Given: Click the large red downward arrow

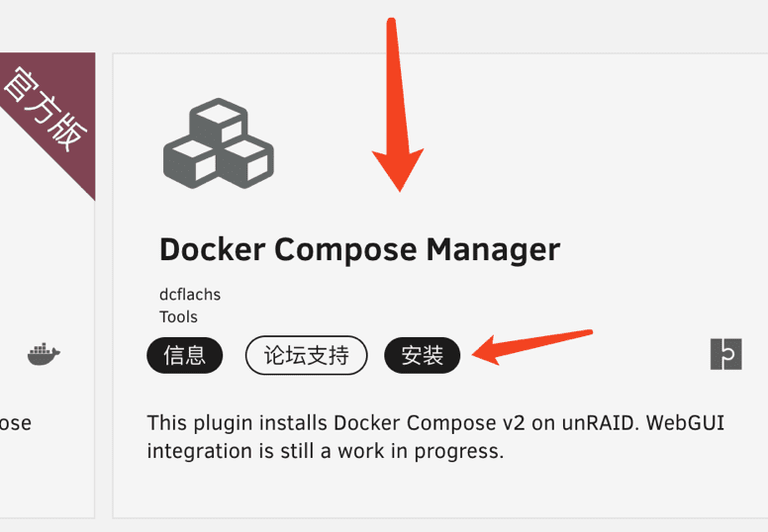Looking at the screenshot, I should [398, 109].
